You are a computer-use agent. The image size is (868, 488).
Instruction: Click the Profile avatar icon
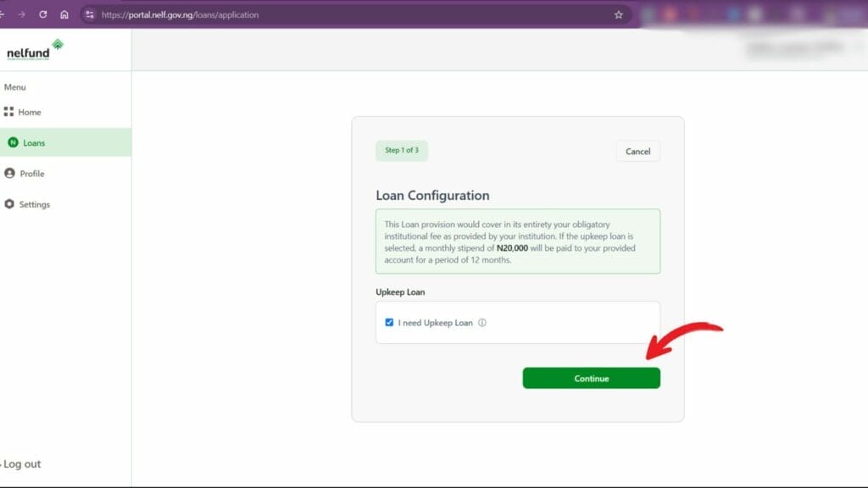click(x=9, y=173)
